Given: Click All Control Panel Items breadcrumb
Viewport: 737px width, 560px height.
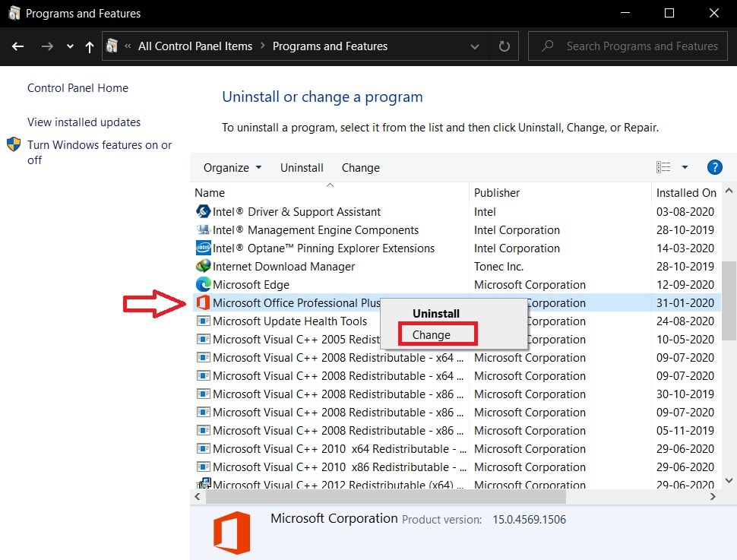Looking at the screenshot, I should (195, 46).
